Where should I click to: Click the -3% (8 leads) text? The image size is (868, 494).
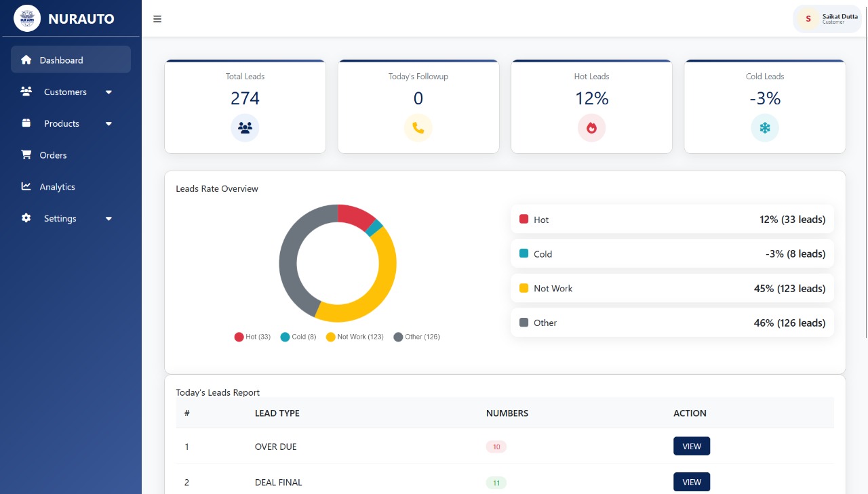(x=795, y=253)
